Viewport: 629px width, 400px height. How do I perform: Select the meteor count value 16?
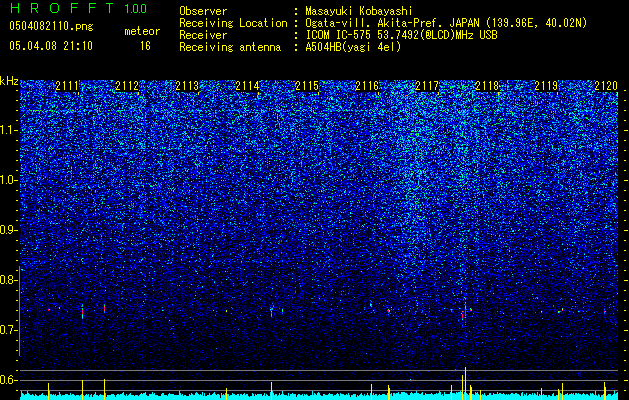[x=145, y=46]
